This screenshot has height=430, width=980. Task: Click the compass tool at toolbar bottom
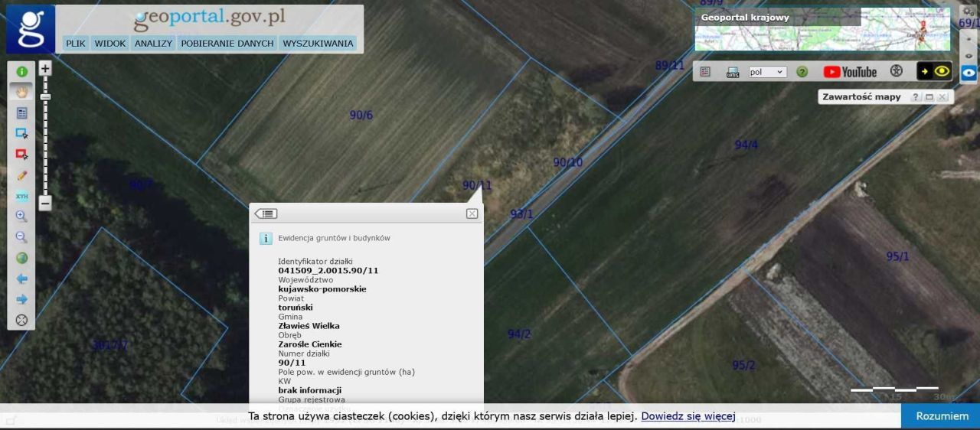(21, 320)
